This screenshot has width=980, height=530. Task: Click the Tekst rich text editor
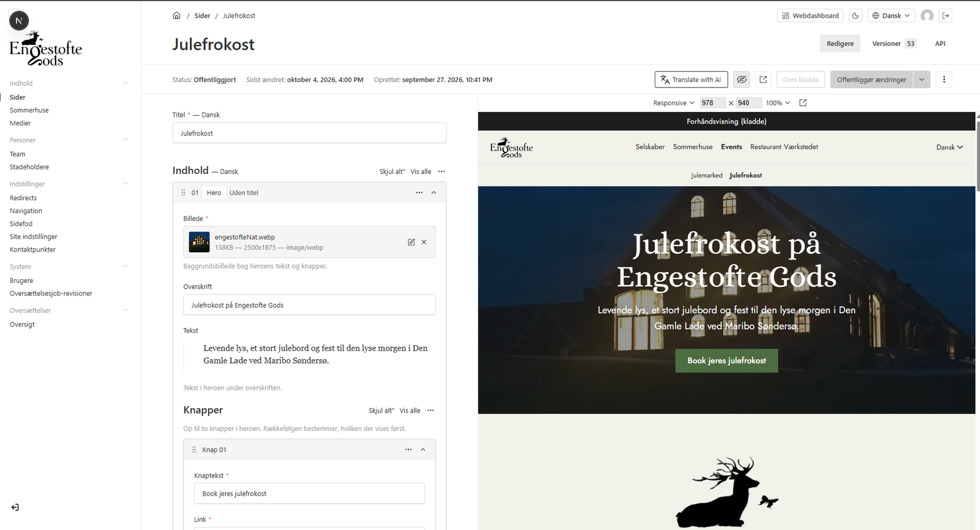(x=315, y=354)
